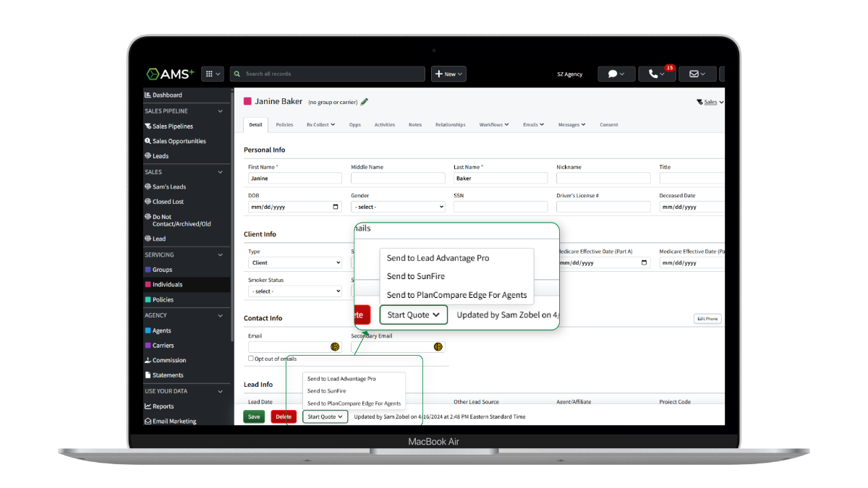The width and height of the screenshot is (868, 488).
Task: Click the Delete button
Action: [284, 416]
